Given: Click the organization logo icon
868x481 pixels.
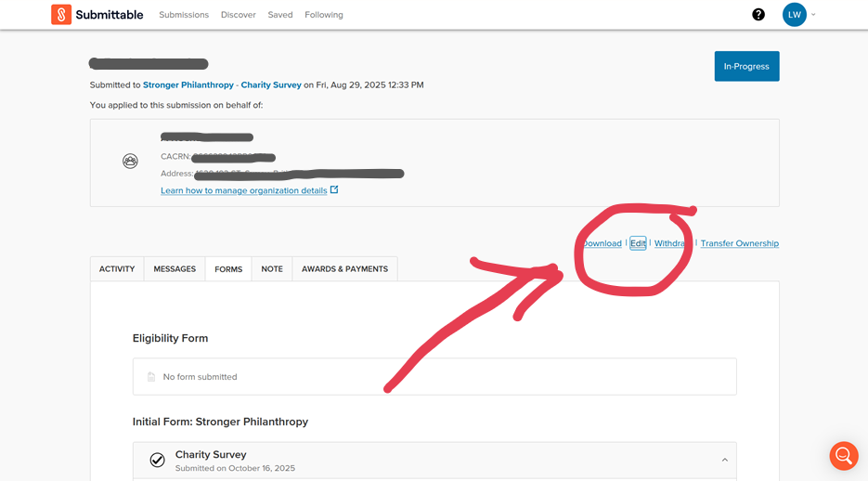Looking at the screenshot, I should [131, 162].
